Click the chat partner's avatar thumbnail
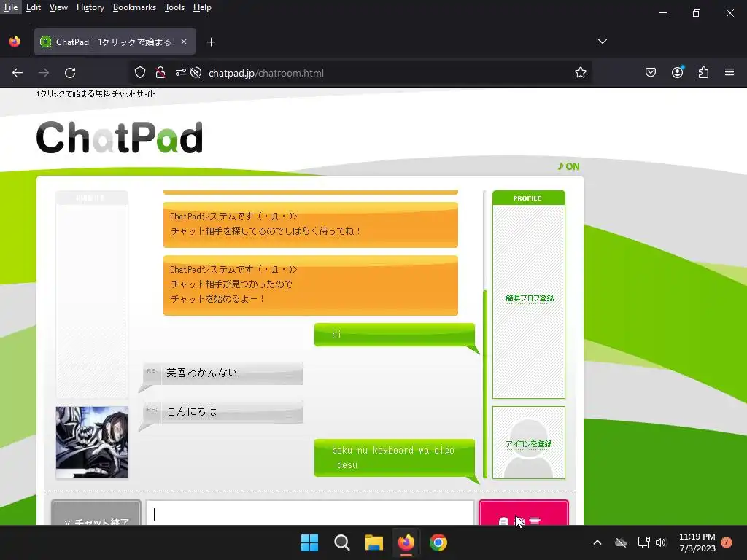747x560 pixels. 92,443
